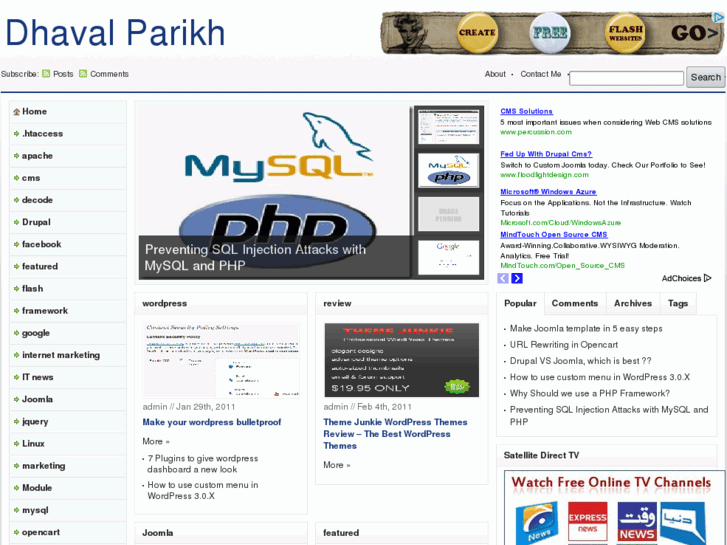Open Make your wordpress bulletproof post title
The width and height of the screenshot is (727, 545).
pyautogui.click(x=211, y=423)
